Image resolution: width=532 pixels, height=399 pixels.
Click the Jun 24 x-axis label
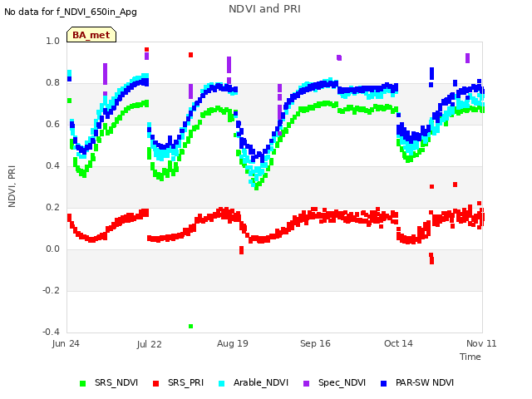point(66,343)
